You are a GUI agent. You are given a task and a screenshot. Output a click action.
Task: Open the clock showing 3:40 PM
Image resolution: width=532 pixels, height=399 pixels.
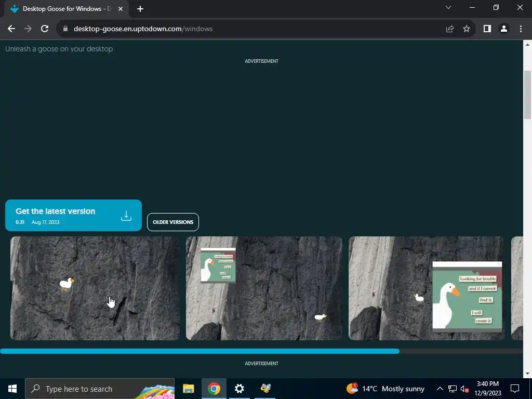click(x=487, y=389)
